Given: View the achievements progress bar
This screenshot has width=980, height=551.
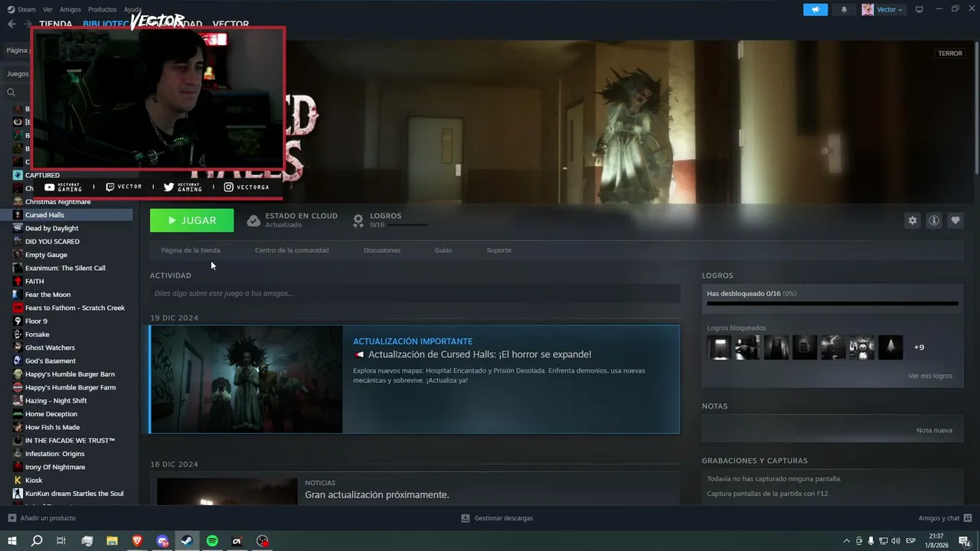Looking at the screenshot, I should 832,304.
